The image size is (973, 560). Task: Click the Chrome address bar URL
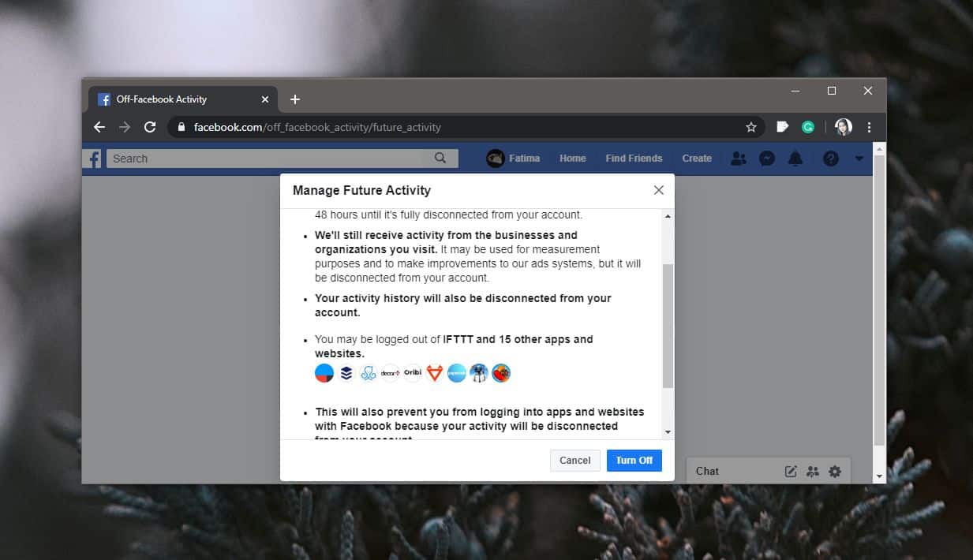coord(317,127)
